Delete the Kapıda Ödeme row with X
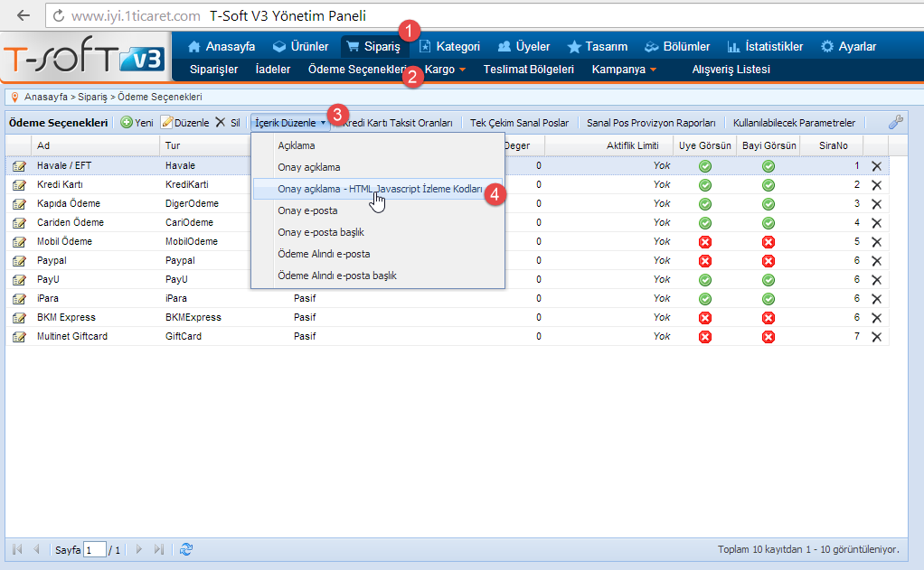924x570 pixels. 876,204
